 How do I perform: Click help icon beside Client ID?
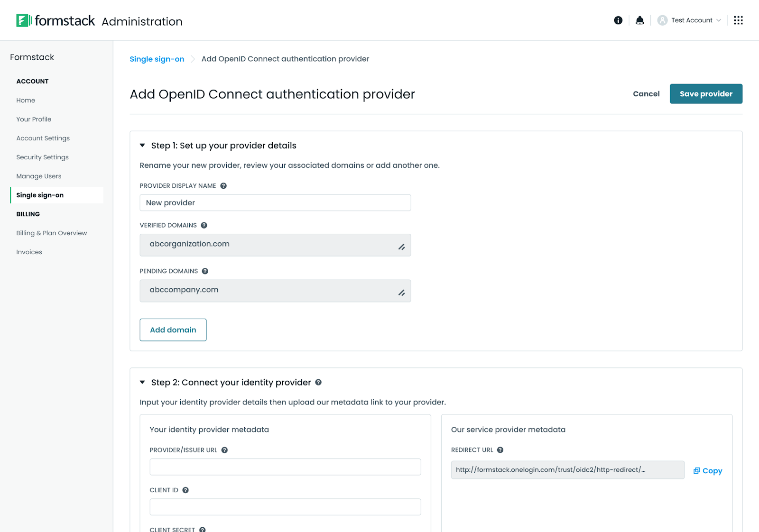pos(185,490)
